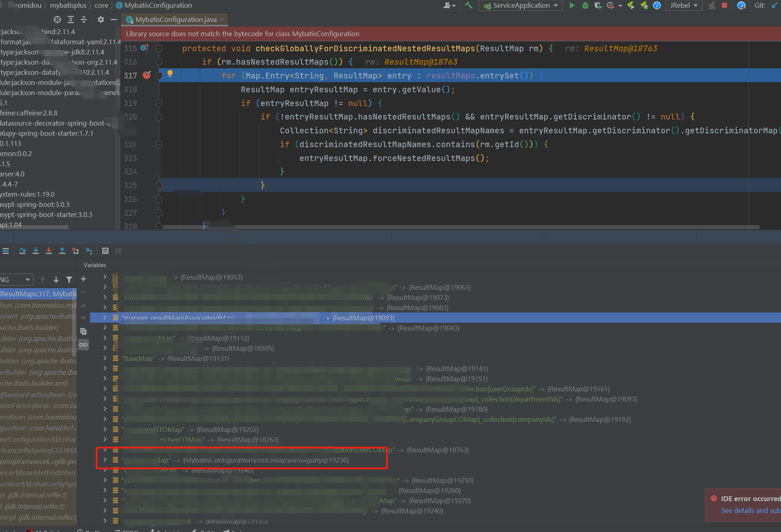Click the New Watch plus button
The height and width of the screenshot is (532, 781).
pyautogui.click(x=83, y=279)
